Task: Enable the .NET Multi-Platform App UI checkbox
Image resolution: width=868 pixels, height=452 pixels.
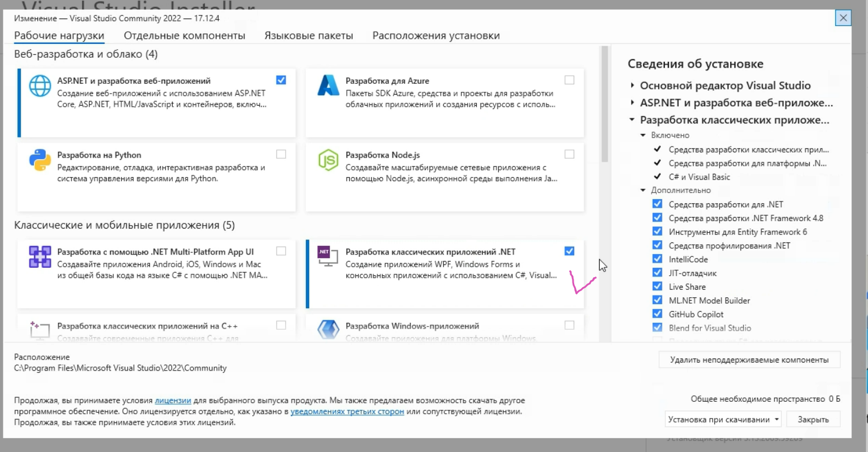Action: point(281,251)
